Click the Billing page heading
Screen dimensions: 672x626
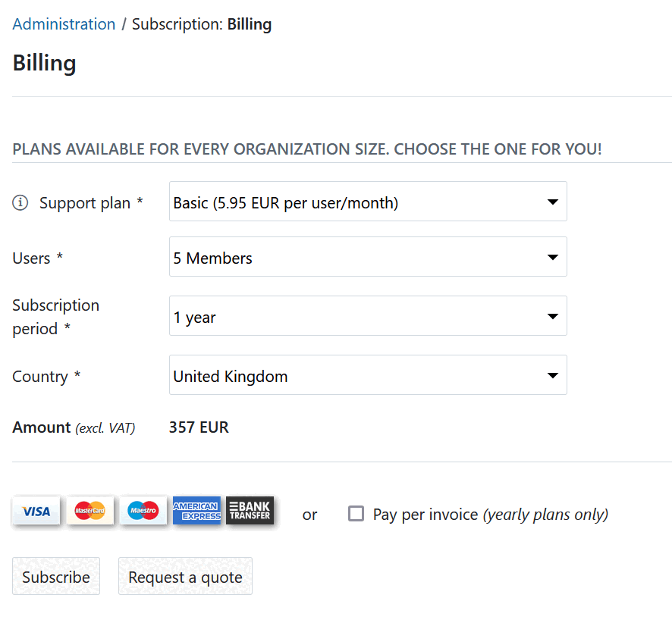(x=43, y=64)
